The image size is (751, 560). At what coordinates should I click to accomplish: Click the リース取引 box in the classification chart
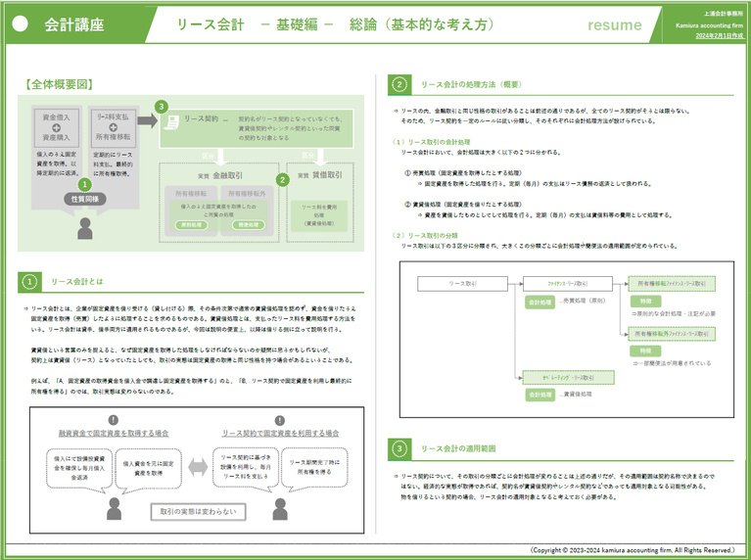[x=462, y=284]
